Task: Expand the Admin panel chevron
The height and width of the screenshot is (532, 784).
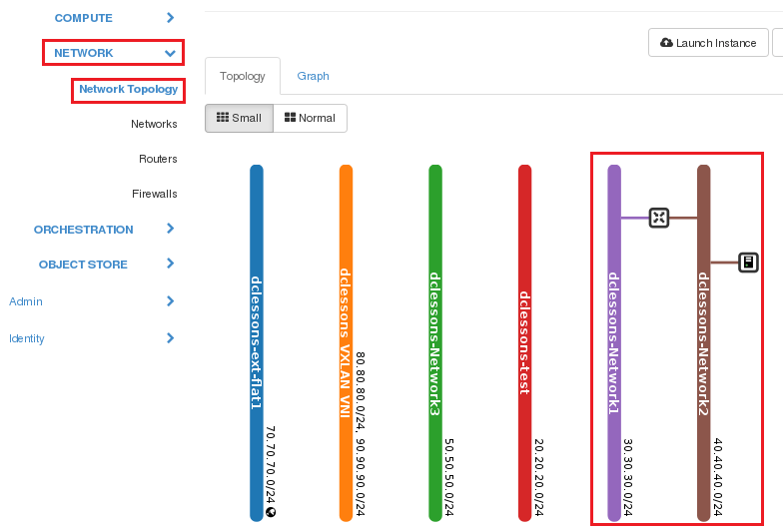Action: [x=170, y=301]
